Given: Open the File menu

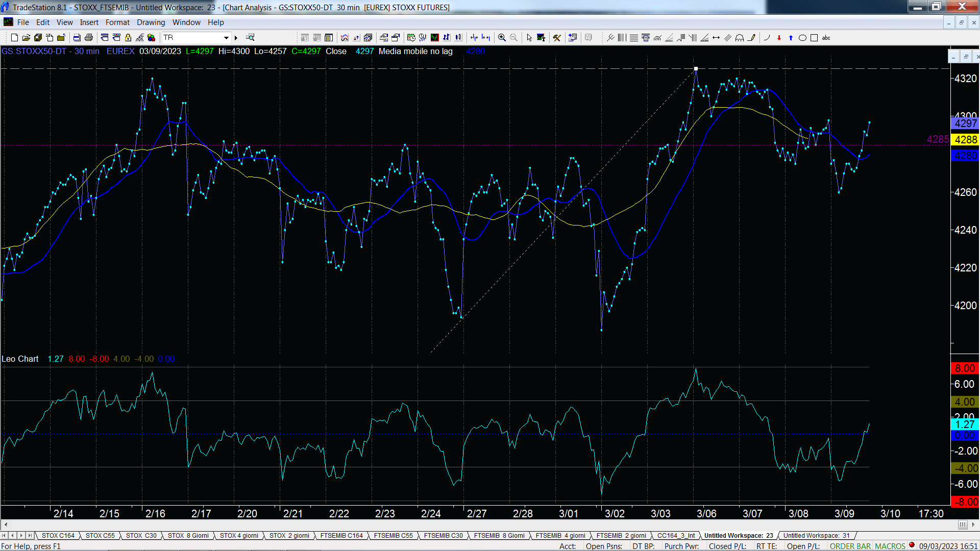Looking at the screenshot, I should [23, 22].
